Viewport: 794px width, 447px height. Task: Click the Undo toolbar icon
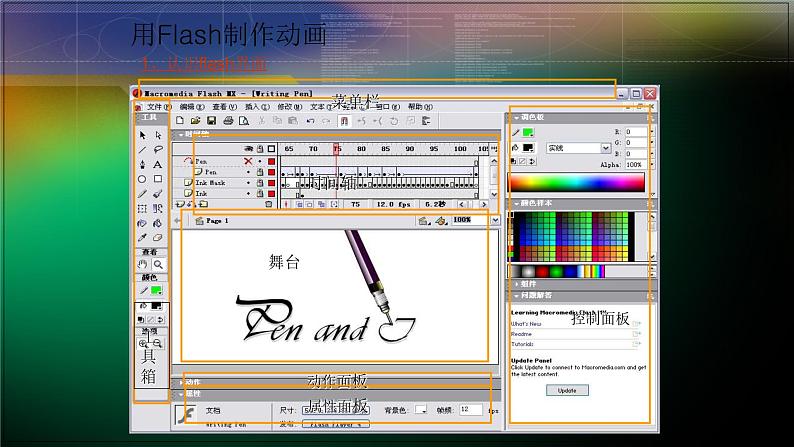(310, 120)
